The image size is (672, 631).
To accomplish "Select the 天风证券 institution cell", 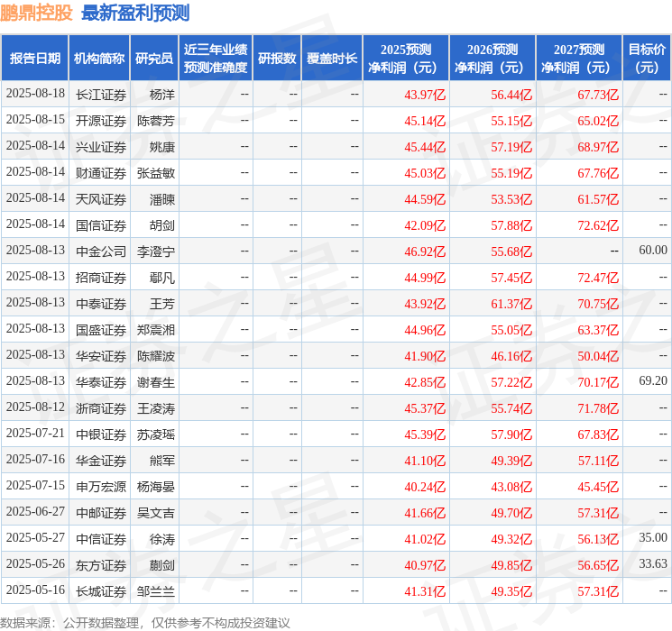I will pyautogui.click(x=101, y=199).
